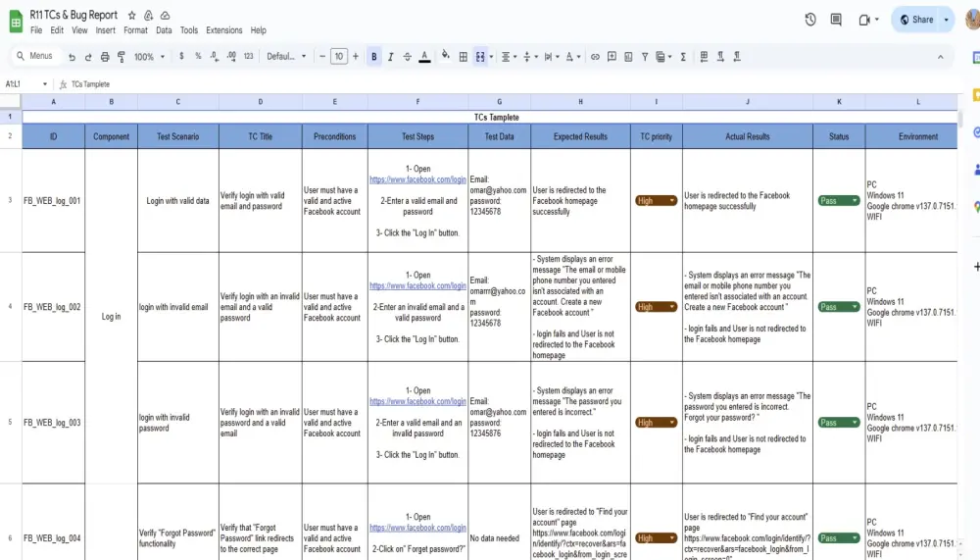Open the font family dropdown

click(286, 56)
